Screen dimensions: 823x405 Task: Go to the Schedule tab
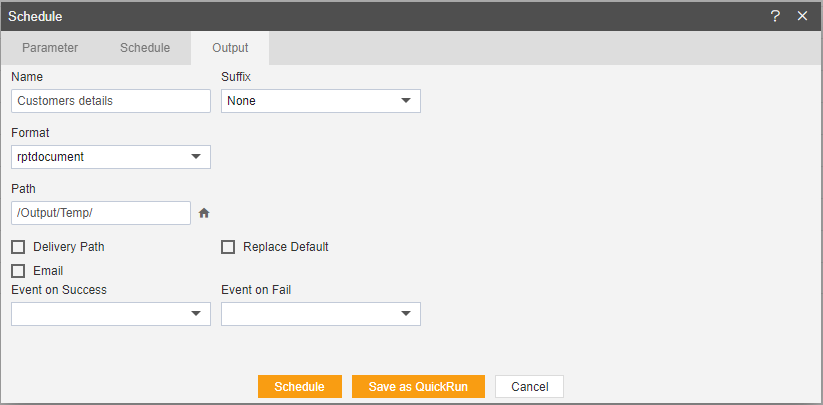tap(145, 48)
